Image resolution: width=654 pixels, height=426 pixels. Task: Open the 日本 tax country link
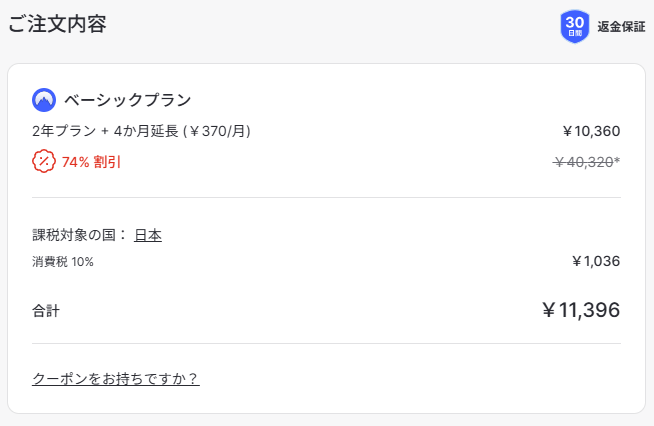148,235
